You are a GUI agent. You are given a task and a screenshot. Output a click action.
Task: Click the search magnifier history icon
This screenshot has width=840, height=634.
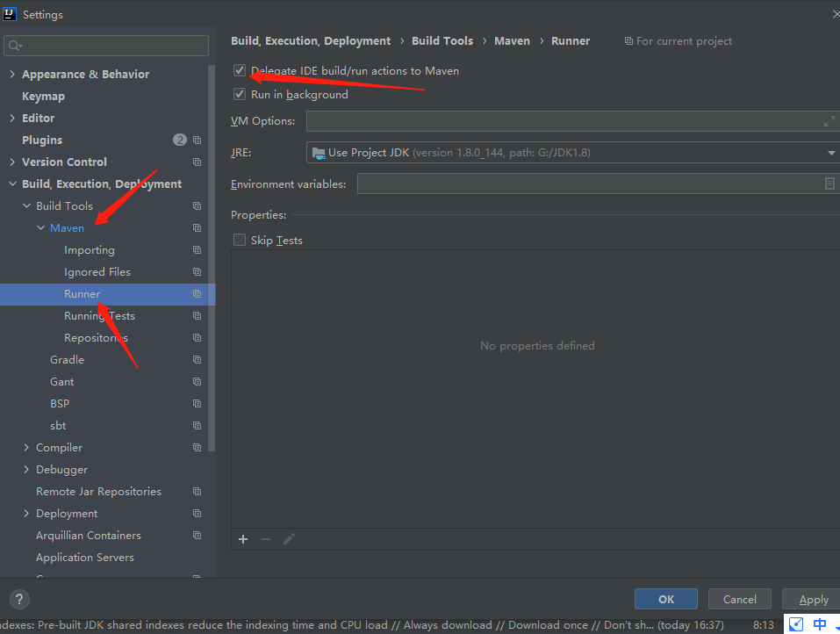tap(15, 46)
